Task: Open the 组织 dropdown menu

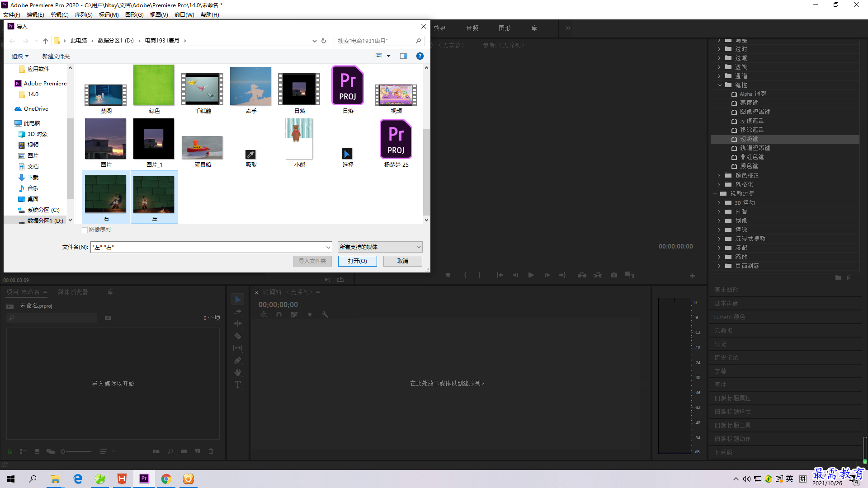Action: pos(20,56)
